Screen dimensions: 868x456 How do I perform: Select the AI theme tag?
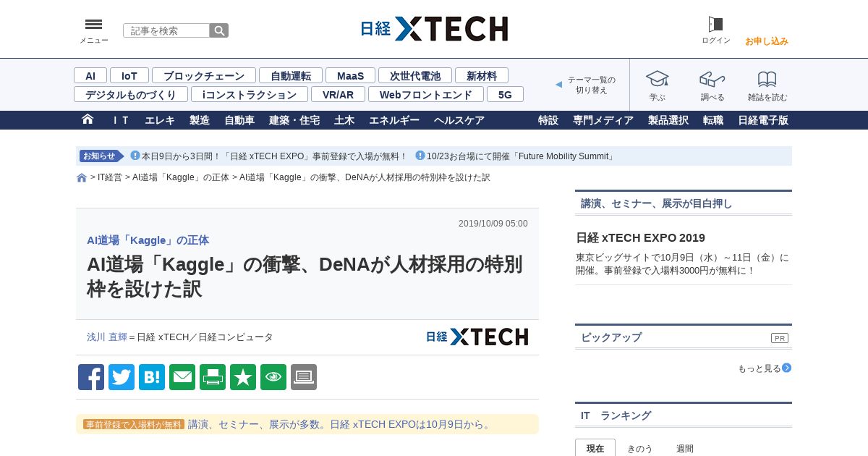coord(90,75)
